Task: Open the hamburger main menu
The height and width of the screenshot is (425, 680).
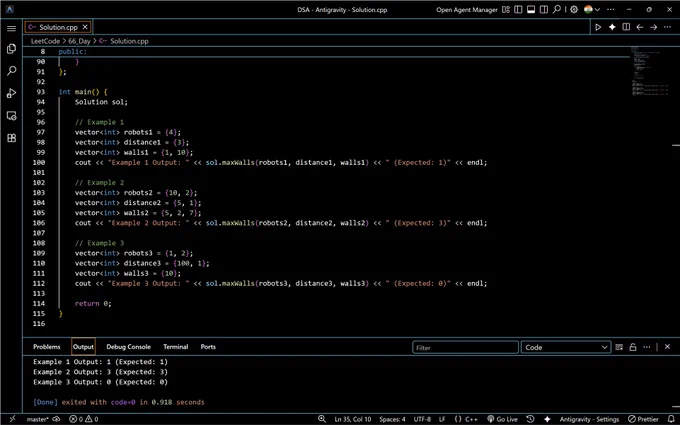Action: click(12, 28)
